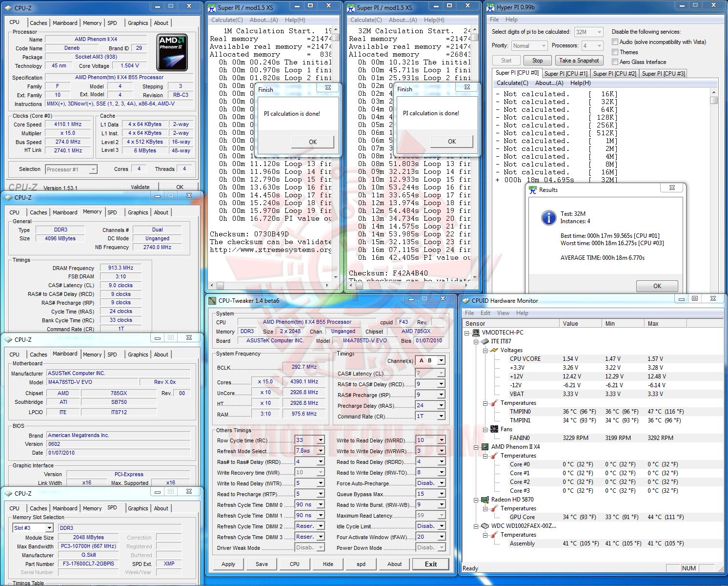Click the Hyper PI 0.99b title bar icon
The width and height of the screenshot is (728, 586).
[x=490, y=7]
